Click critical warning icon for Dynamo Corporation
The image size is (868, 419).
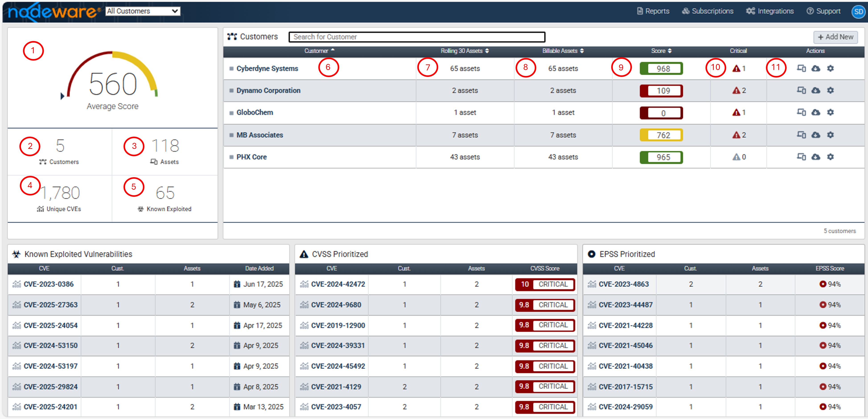[736, 90]
